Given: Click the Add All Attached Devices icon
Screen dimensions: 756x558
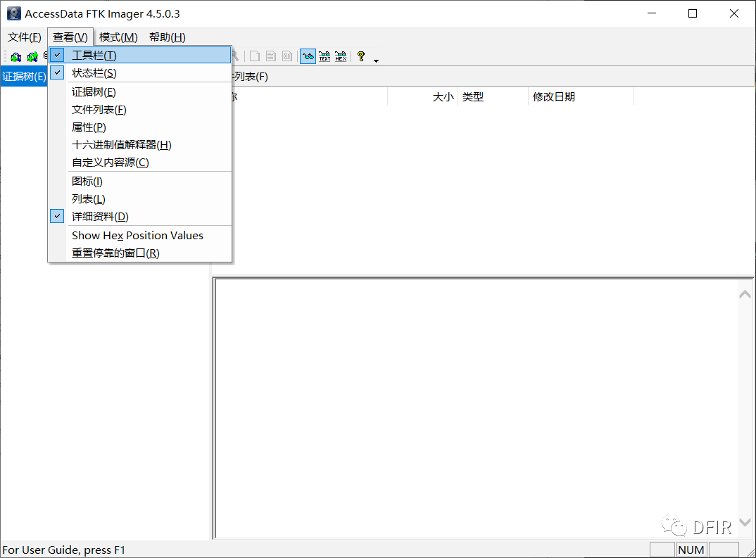Looking at the screenshot, I should pyautogui.click(x=32, y=57).
